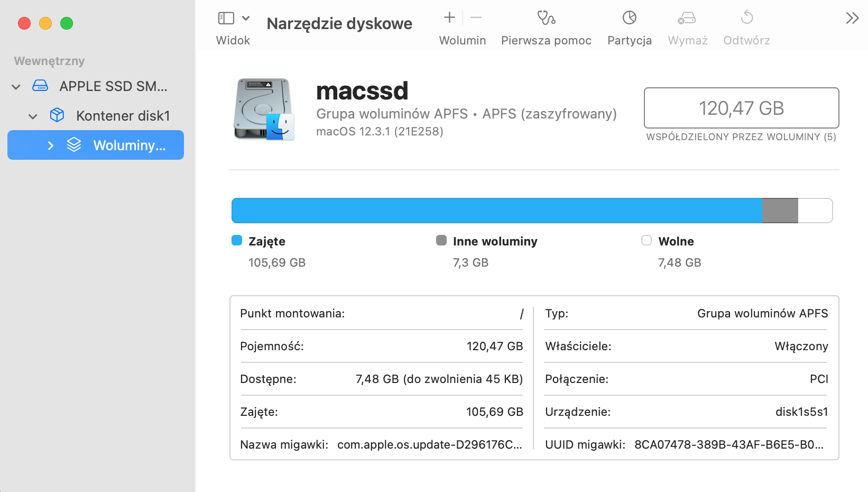Click the 7,3 GB other volumes value

point(470,263)
